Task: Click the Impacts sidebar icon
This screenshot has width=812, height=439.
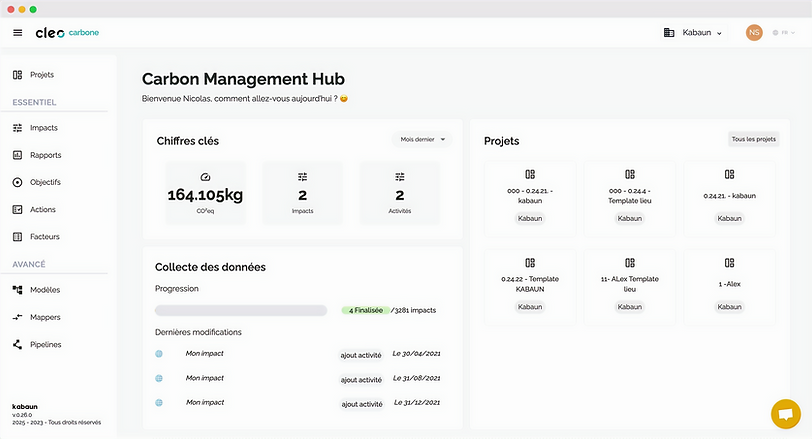Action: click(18, 128)
